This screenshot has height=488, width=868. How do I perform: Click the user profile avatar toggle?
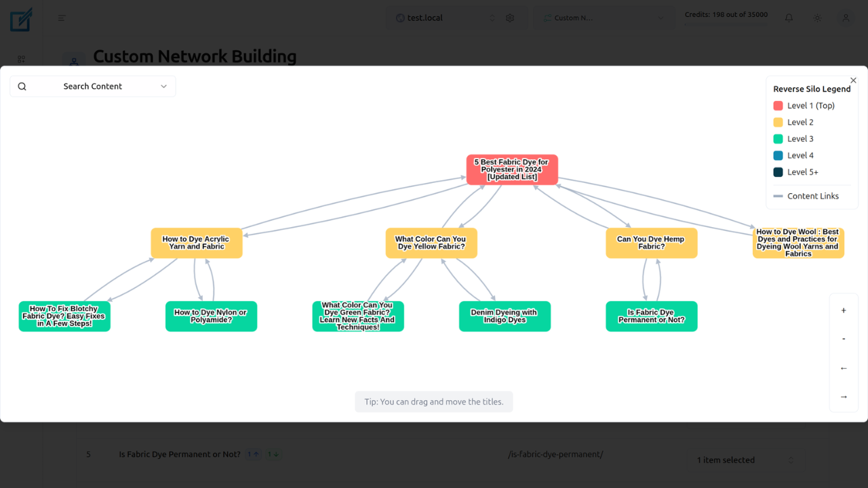tap(846, 18)
